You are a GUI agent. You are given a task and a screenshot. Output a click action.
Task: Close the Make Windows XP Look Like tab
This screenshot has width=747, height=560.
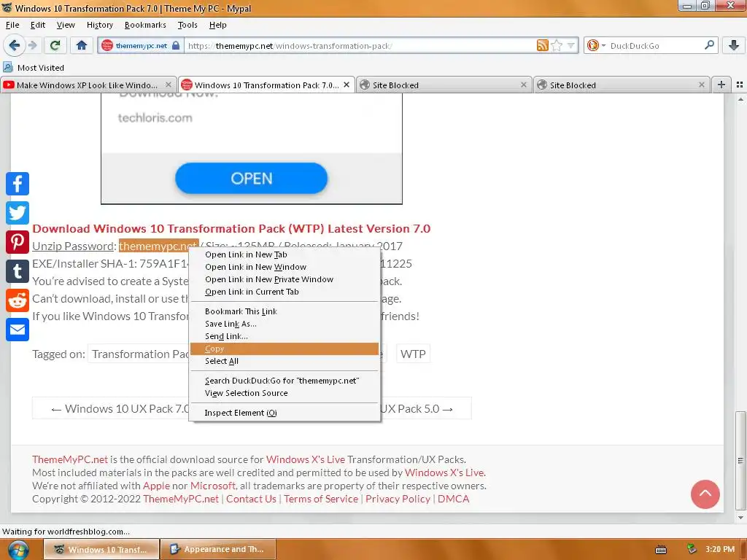[x=169, y=85]
